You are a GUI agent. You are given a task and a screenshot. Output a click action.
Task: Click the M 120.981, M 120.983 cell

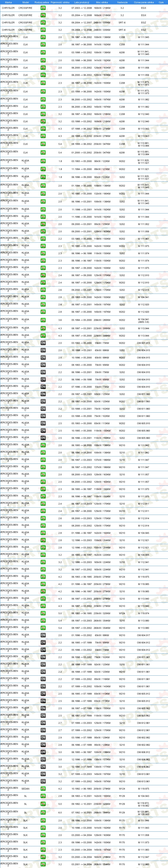tap(144, 813)
